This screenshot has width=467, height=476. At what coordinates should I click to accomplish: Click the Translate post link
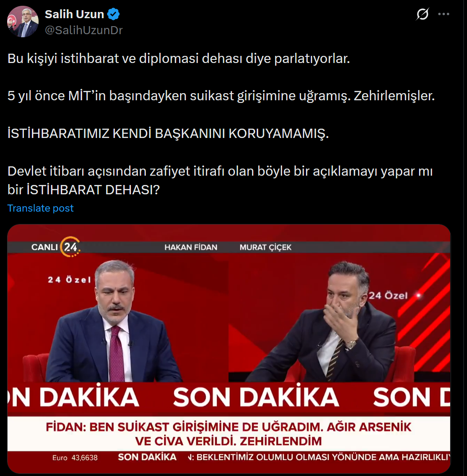(40, 208)
